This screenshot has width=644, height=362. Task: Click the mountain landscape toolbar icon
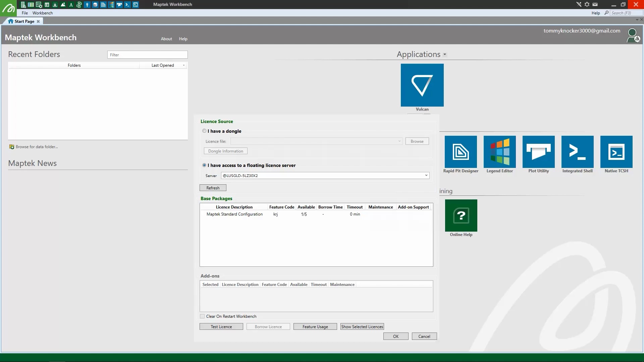63,5
